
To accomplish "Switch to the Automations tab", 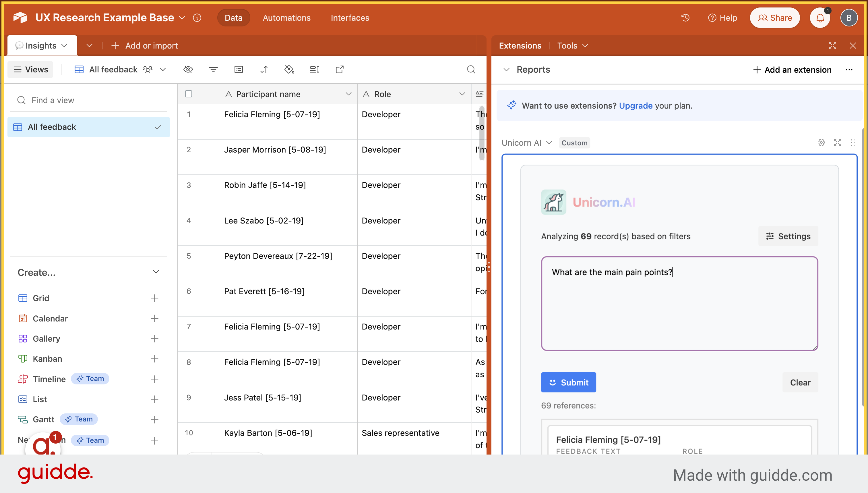I will coord(286,18).
